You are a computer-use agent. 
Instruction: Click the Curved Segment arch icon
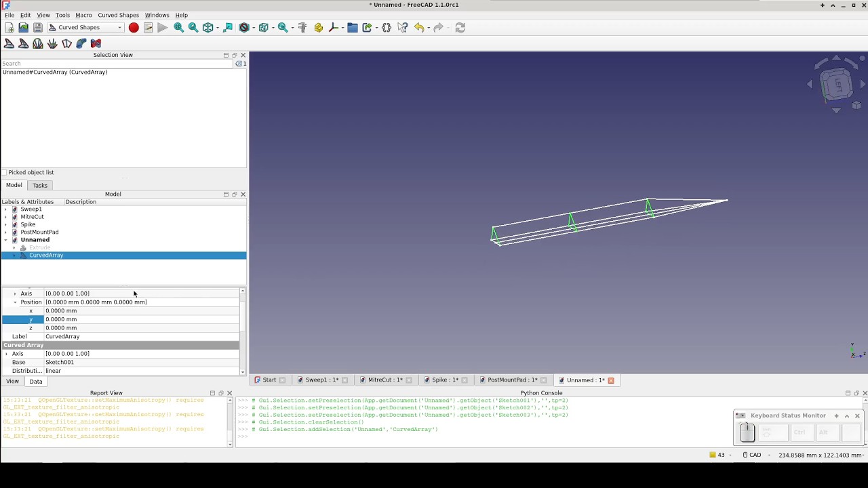point(38,43)
